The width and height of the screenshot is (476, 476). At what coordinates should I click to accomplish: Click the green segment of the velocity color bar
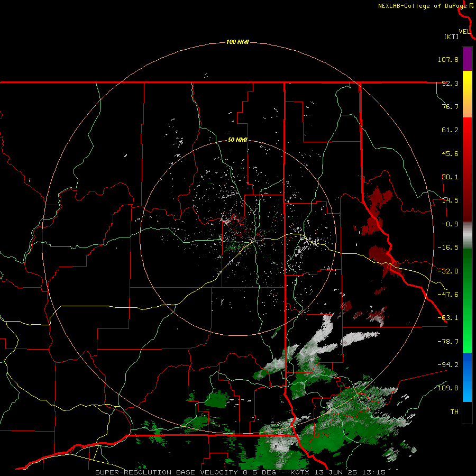467,300
